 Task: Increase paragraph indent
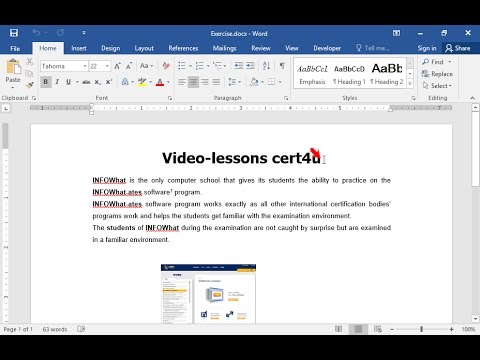tap(250, 66)
